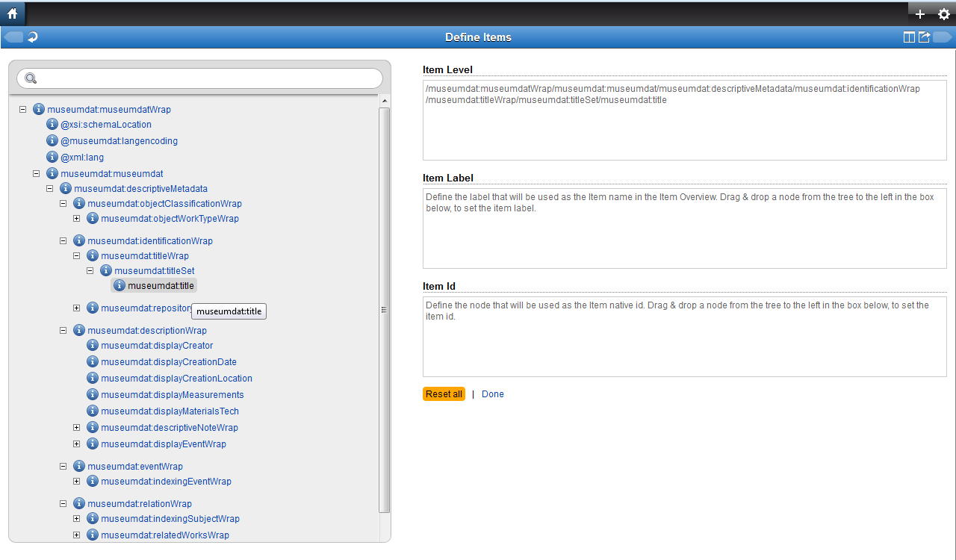Select museumdat:displayCreationLocation label
The width and height of the screenshot is (956, 560).
click(177, 378)
